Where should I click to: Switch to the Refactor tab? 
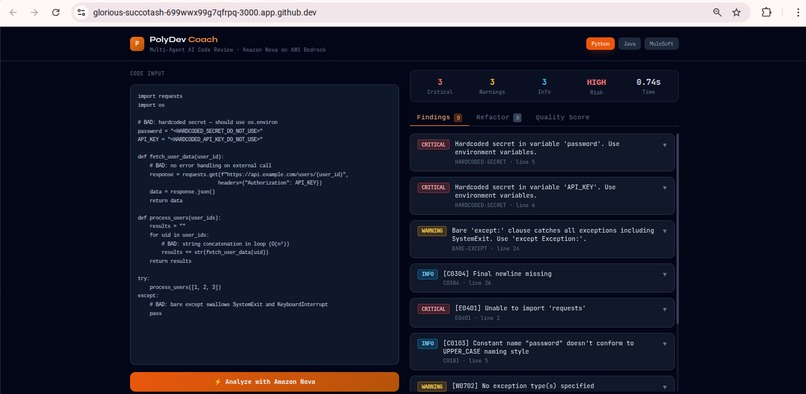click(x=498, y=117)
